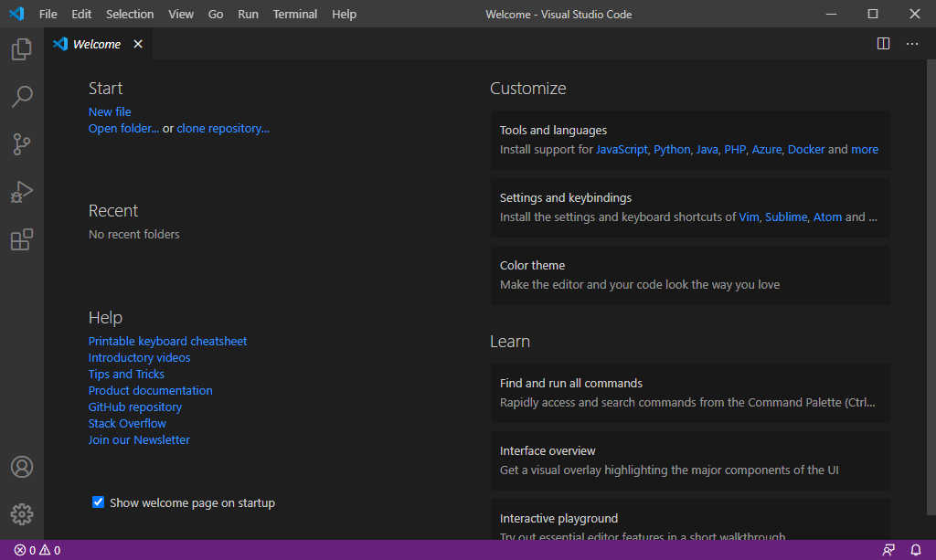Open Introductory videos link
The width and height of the screenshot is (936, 560).
pyautogui.click(x=139, y=357)
